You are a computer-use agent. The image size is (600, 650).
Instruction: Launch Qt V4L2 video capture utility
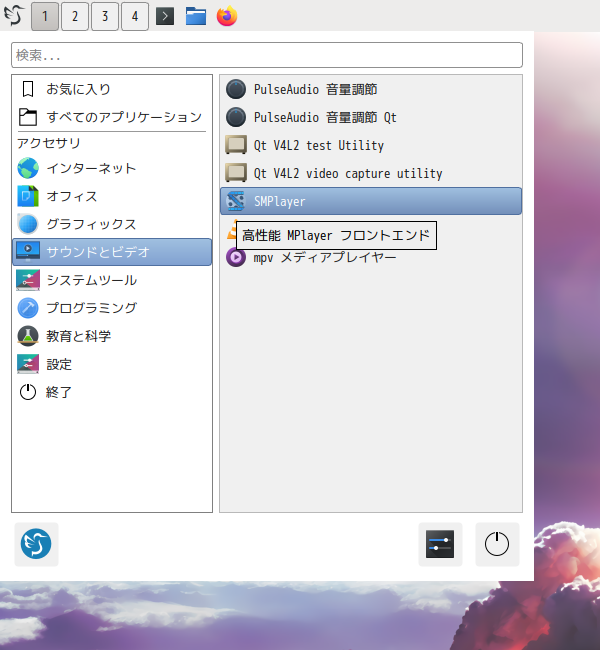pos(371,173)
